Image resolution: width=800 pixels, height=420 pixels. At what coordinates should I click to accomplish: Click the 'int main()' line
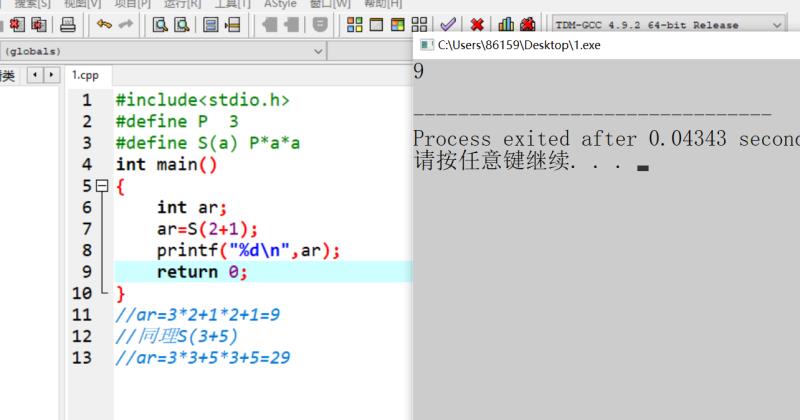pyautogui.click(x=166, y=164)
